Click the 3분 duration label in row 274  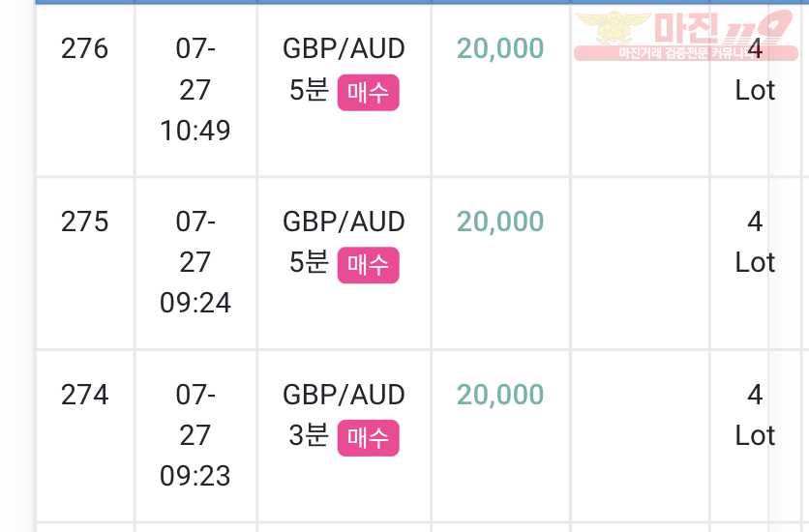pyautogui.click(x=309, y=435)
